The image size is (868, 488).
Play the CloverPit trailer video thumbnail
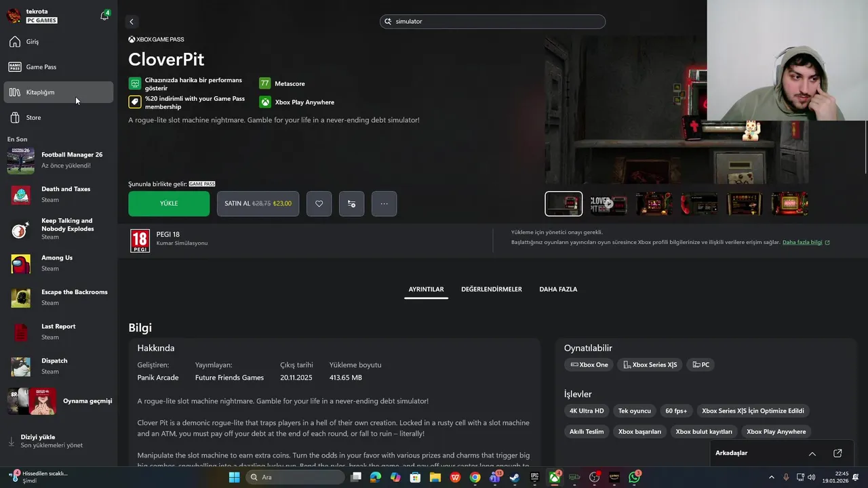pyautogui.click(x=609, y=203)
